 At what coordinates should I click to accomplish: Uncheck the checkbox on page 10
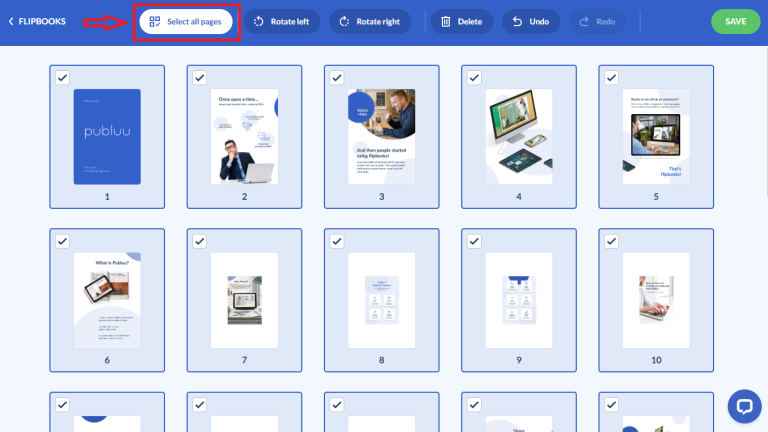tap(611, 241)
